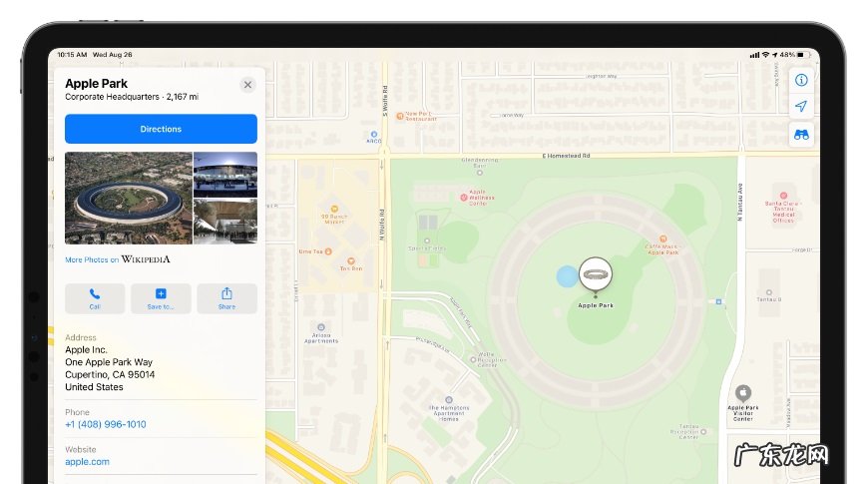
Task: Select Santa Clara medical offices marker
Action: (x=783, y=196)
